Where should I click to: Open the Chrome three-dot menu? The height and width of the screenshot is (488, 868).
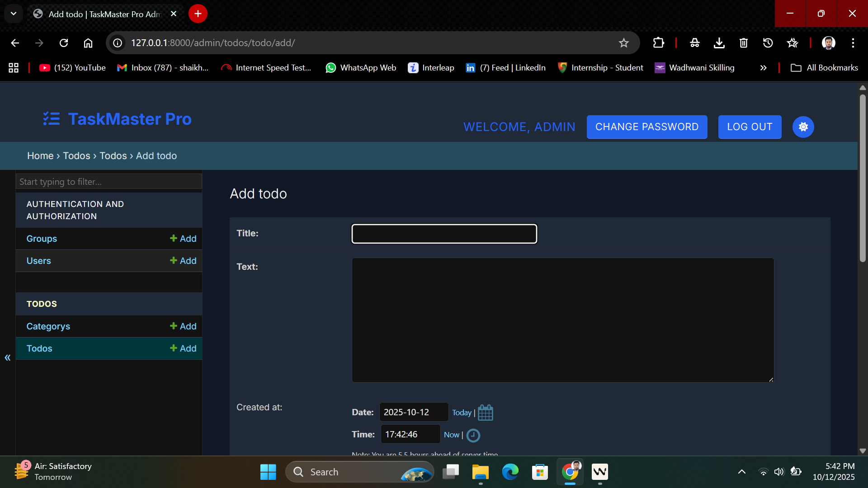point(853,43)
